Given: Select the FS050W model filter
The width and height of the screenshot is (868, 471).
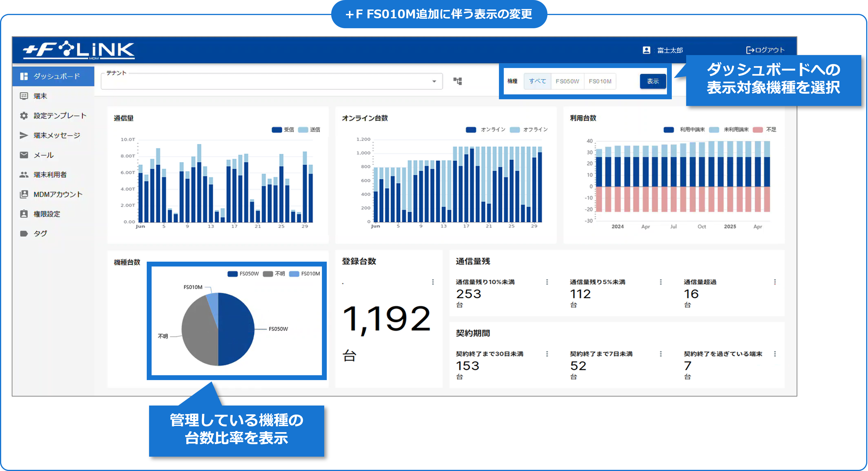Looking at the screenshot, I should (567, 81).
